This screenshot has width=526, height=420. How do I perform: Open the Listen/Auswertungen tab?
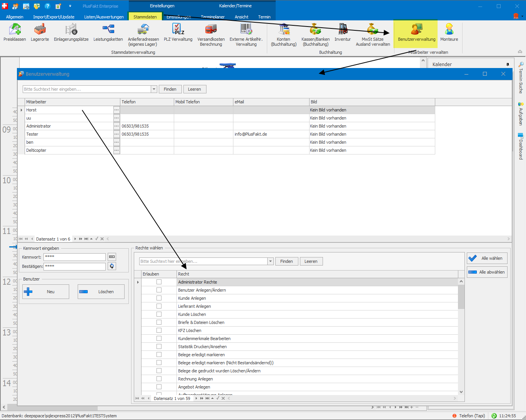(x=104, y=17)
